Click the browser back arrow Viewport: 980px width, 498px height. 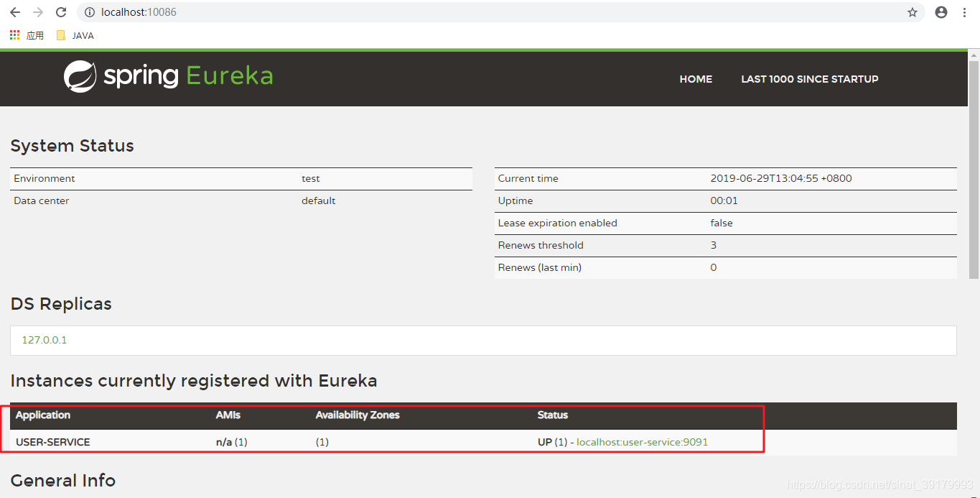15,12
